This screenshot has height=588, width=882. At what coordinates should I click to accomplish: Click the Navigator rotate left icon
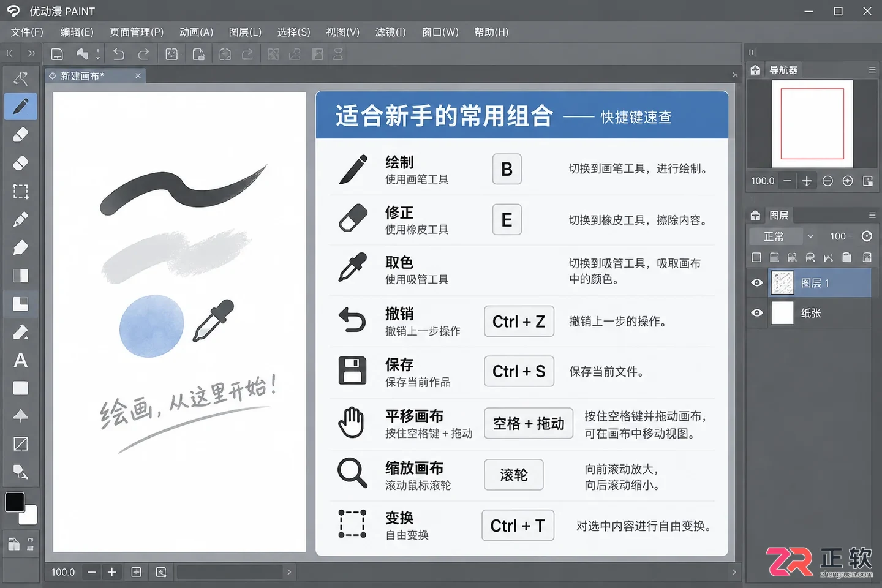827,181
